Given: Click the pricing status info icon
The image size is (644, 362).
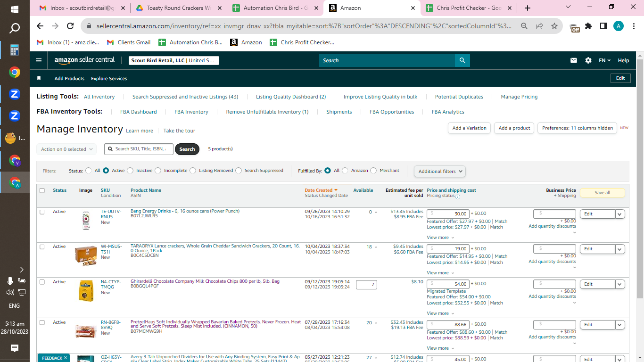Looking at the screenshot, I should coord(458,196).
